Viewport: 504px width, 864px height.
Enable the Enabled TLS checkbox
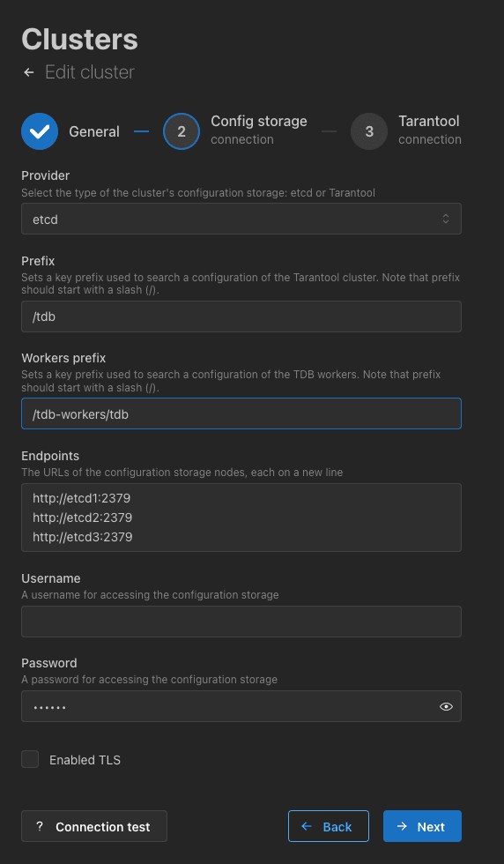click(30, 759)
